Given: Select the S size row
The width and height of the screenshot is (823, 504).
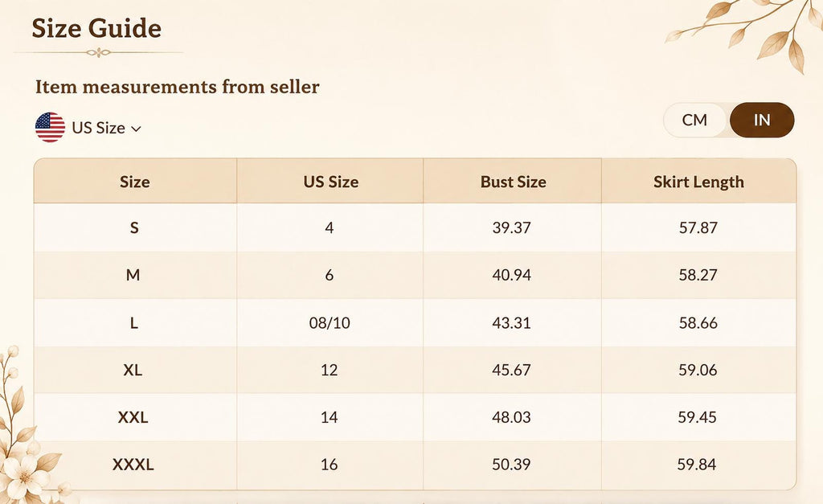Looking at the screenshot, I should (x=416, y=227).
